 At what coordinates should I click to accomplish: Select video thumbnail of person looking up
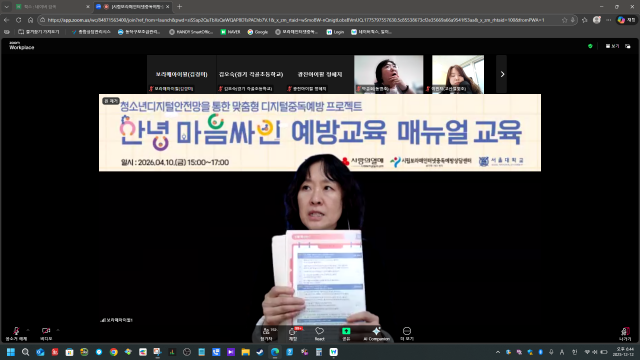[389, 74]
